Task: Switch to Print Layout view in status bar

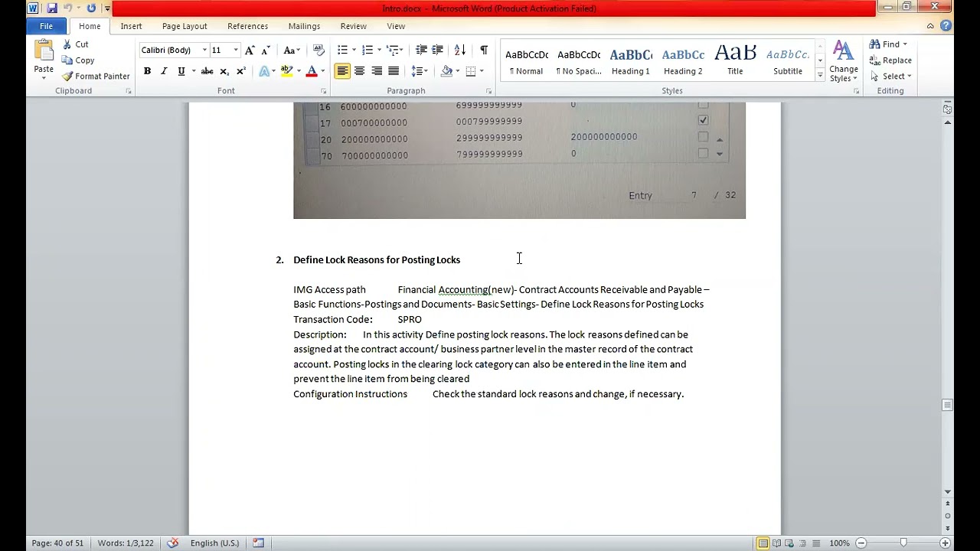Action: point(763,543)
